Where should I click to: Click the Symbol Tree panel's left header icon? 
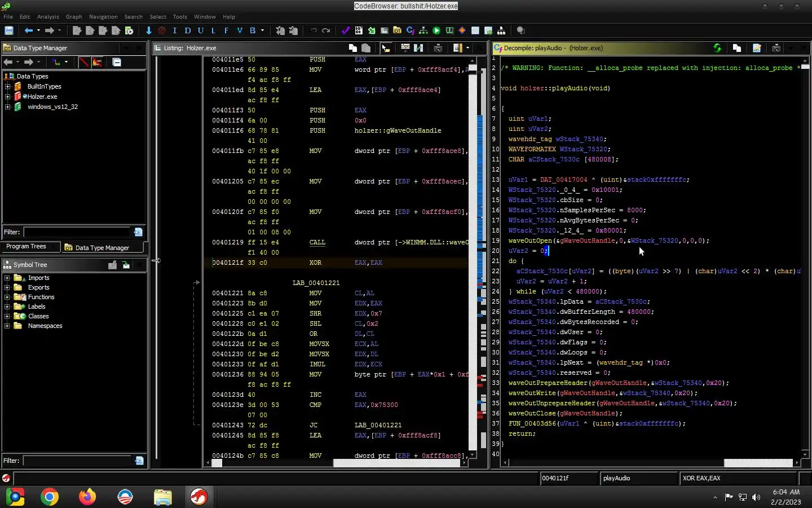[x=112, y=265]
